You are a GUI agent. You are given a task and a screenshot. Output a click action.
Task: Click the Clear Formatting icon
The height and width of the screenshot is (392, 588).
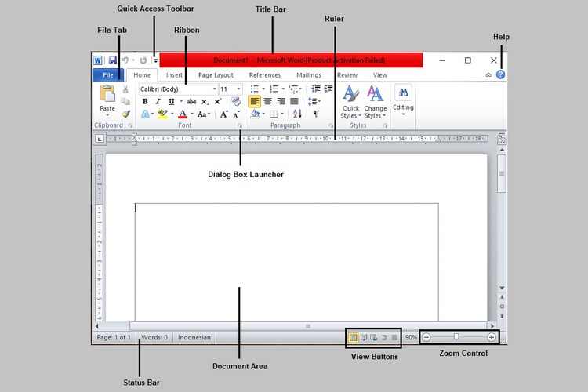tap(236, 101)
